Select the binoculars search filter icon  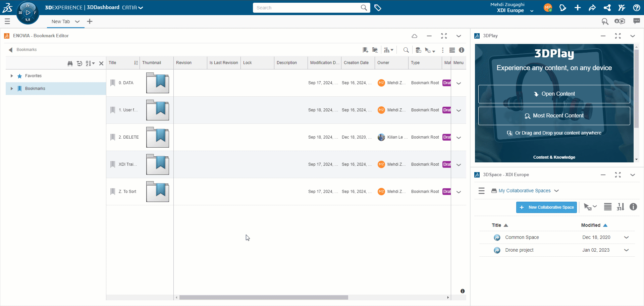70,63
